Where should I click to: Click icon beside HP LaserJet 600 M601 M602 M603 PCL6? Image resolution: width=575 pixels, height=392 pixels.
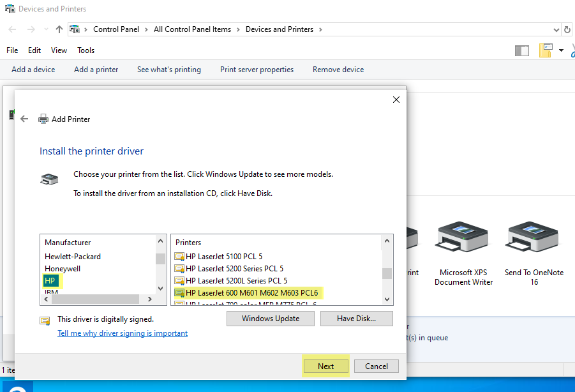coord(179,292)
